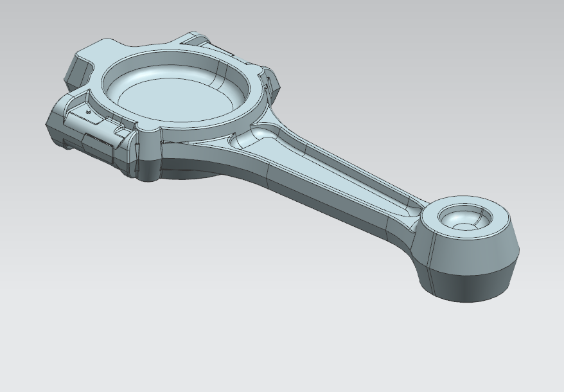Select the small-end bore of the rod

pos(464,218)
